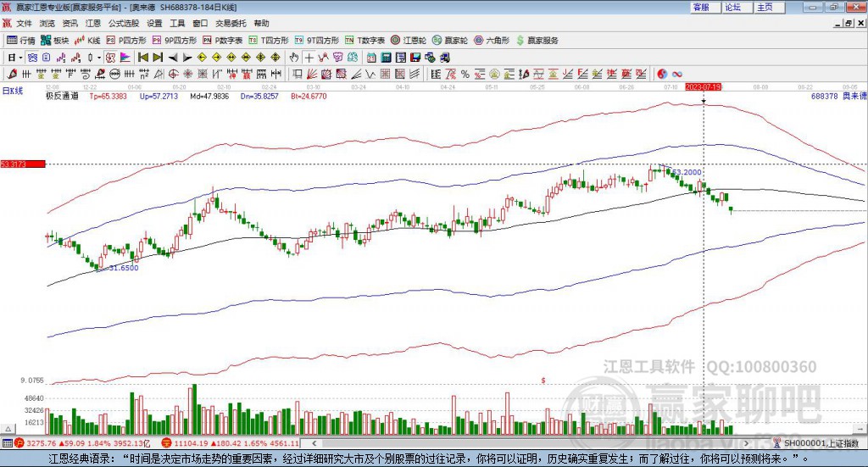Screen dimensions: 868x467
Task: Select the percent % retracement tool
Action: click(x=465, y=74)
